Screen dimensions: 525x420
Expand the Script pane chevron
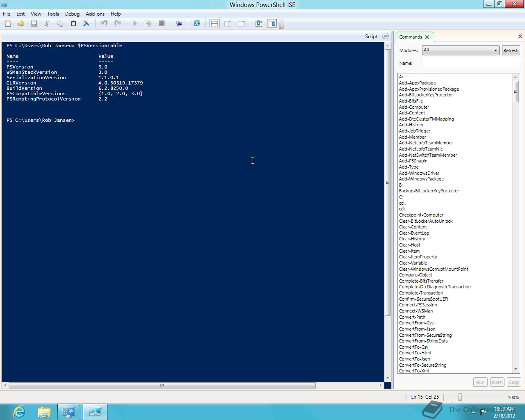pyautogui.click(x=385, y=37)
